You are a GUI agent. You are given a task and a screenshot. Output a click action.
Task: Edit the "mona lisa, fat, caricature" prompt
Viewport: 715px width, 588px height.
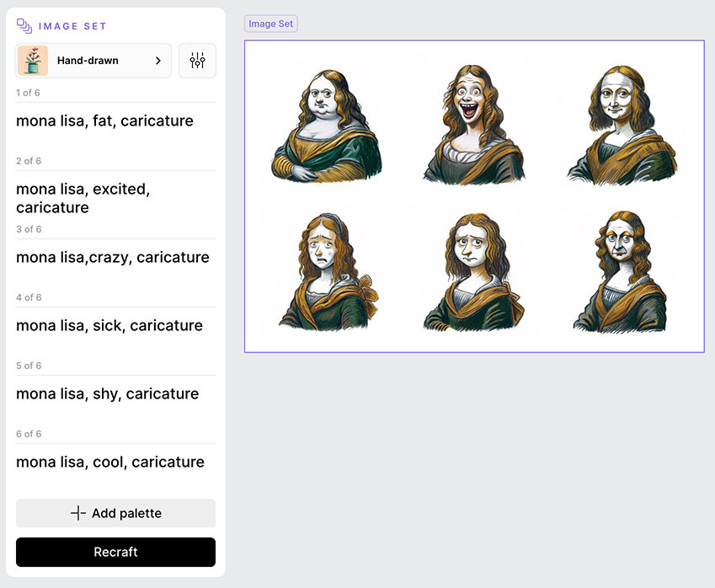click(105, 120)
